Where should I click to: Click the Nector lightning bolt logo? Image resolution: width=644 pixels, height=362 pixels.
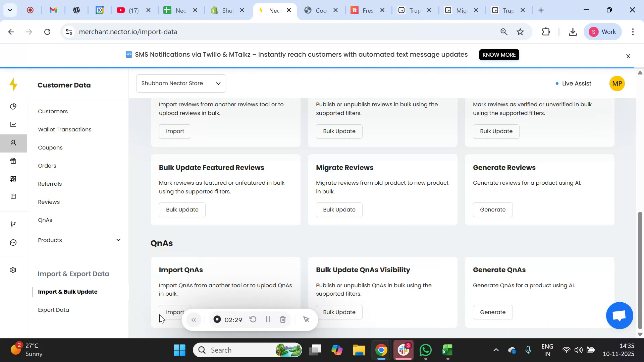click(x=13, y=84)
